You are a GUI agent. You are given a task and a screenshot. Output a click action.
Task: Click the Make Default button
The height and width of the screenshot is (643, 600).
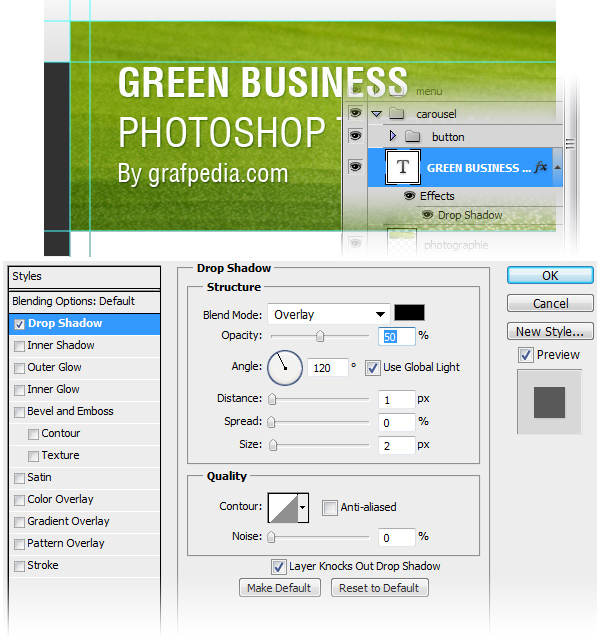(279, 588)
